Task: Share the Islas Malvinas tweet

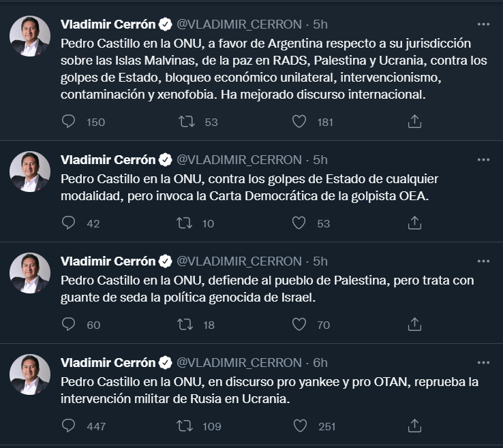Action: (414, 122)
